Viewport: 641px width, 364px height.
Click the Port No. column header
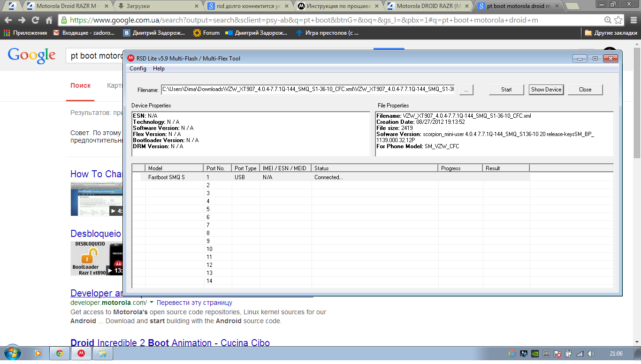pos(218,168)
